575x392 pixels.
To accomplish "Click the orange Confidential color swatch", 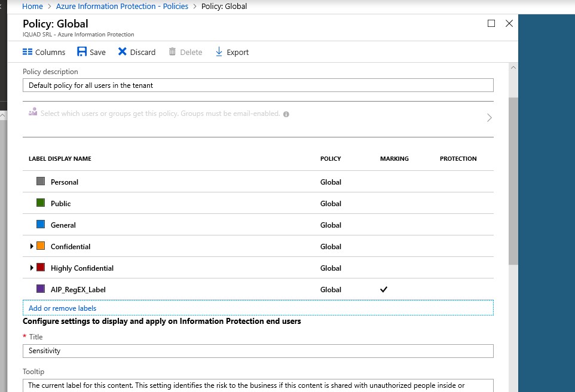I will pyautogui.click(x=41, y=246).
